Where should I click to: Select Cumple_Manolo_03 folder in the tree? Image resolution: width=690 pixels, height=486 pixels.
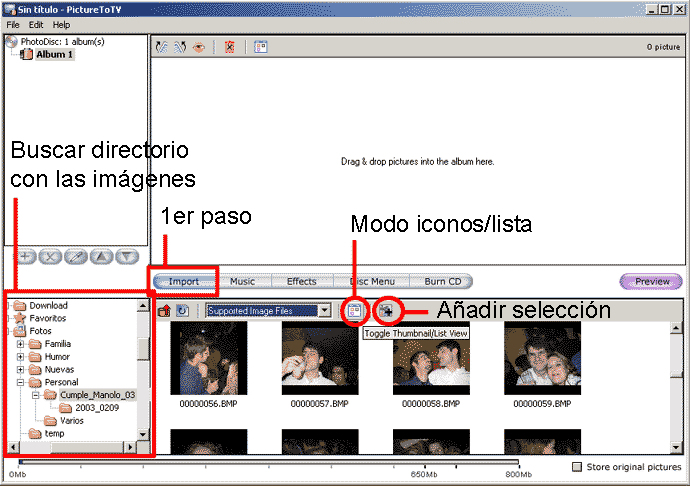coord(98,395)
